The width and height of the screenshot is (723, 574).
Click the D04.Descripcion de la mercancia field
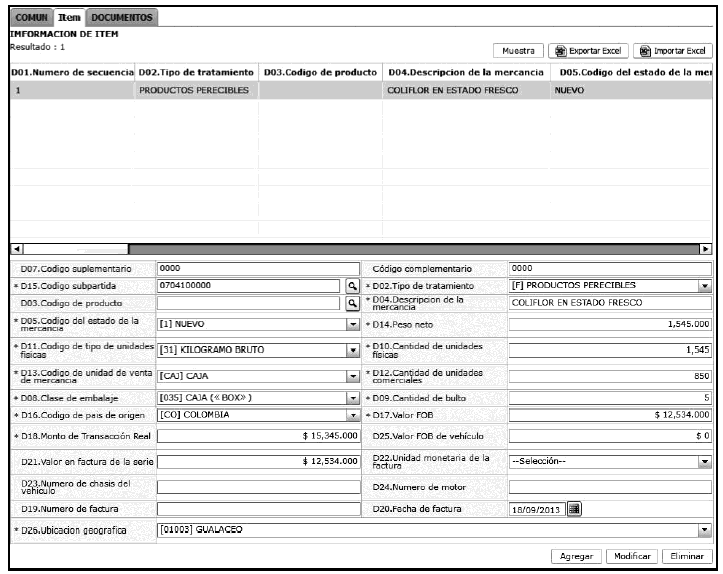(x=610, y=303)
